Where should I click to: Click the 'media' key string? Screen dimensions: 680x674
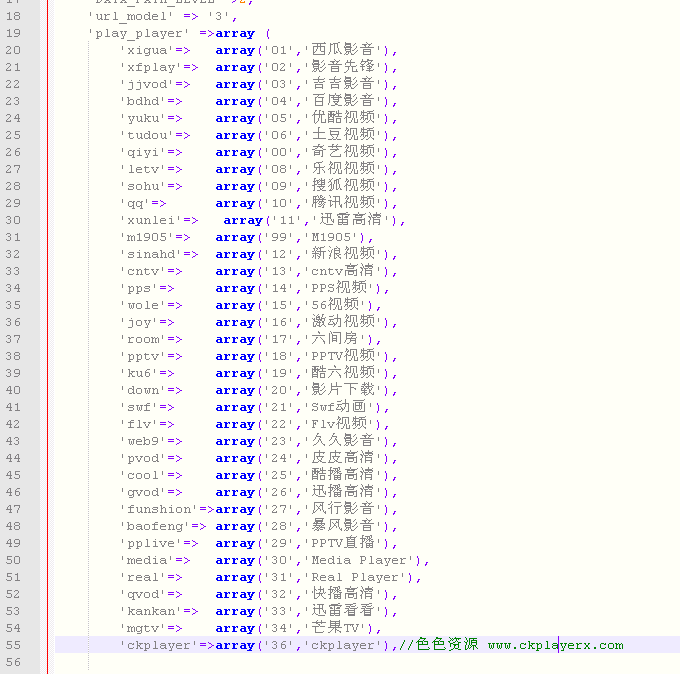147,560
